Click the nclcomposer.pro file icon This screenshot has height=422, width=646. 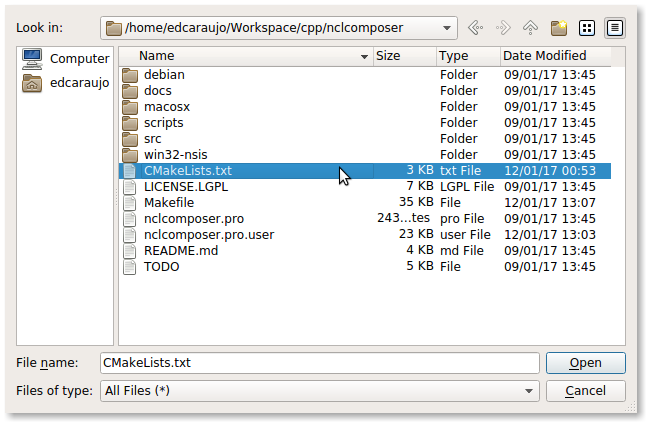[130, 219]
